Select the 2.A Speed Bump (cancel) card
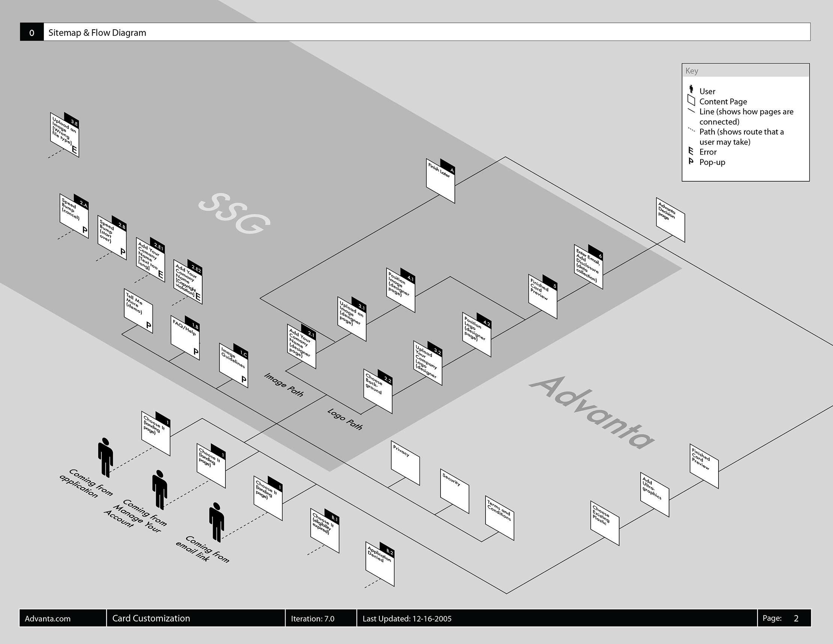Screen dimensions: 833x644 click(x=74, y=216)
